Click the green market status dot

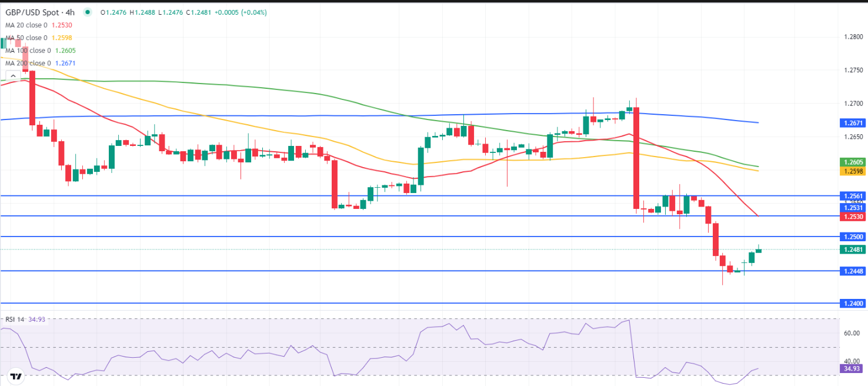pos(88,12)
